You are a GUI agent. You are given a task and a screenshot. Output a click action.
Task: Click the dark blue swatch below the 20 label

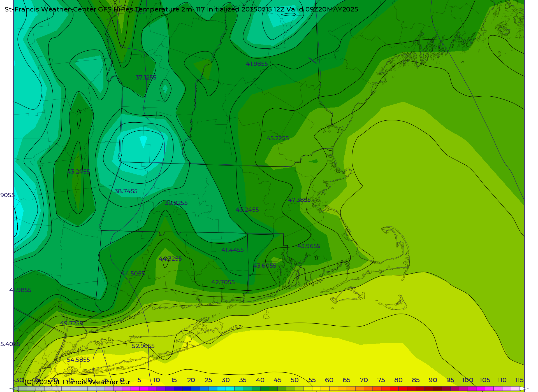click(x=187, y=389)
